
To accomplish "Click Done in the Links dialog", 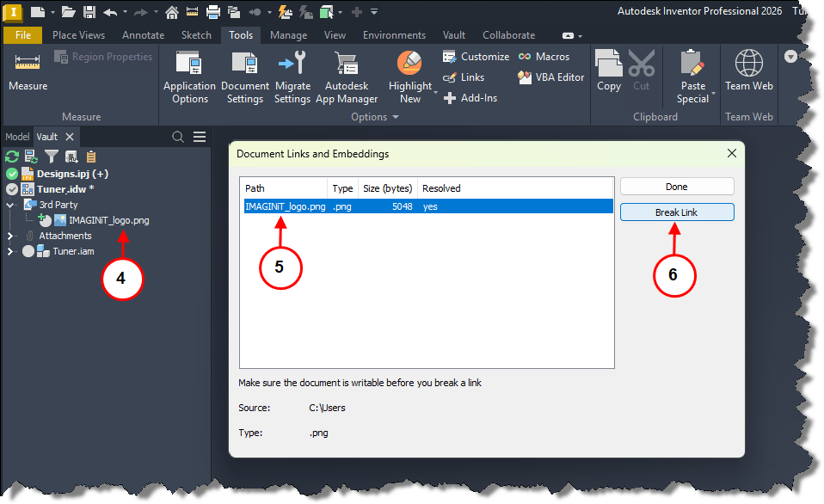I will (x=677, y=187).
